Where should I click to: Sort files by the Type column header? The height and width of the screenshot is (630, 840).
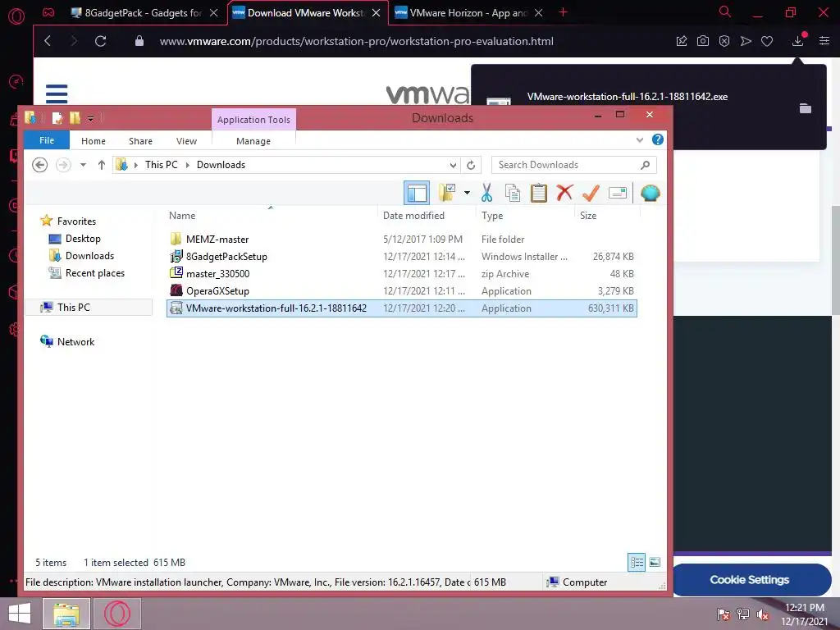pyautogui.click(x=492, y=216)
